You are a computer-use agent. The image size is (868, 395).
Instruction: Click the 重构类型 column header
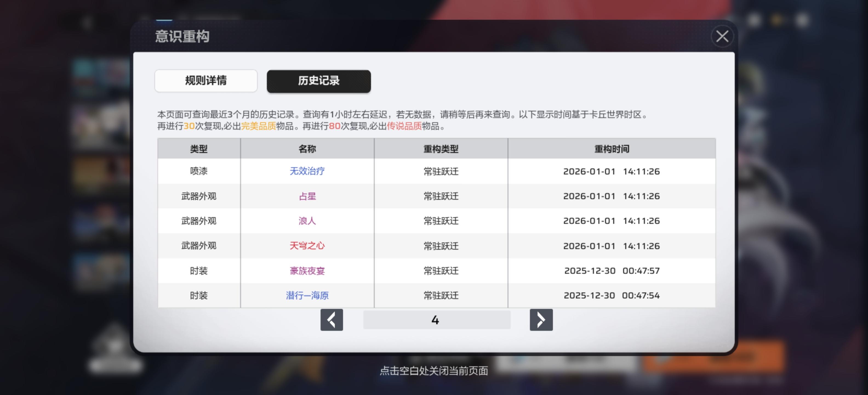tap(441, 149)
